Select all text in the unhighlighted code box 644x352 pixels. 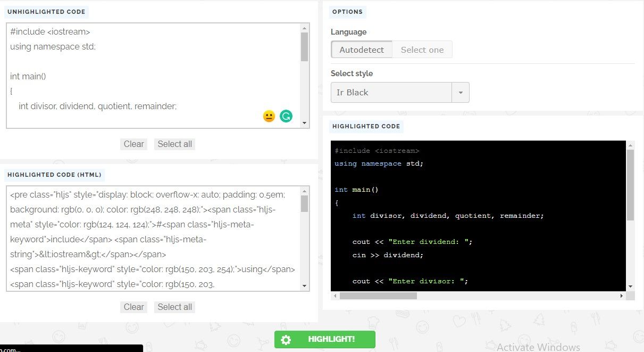(x=174, y=144)
